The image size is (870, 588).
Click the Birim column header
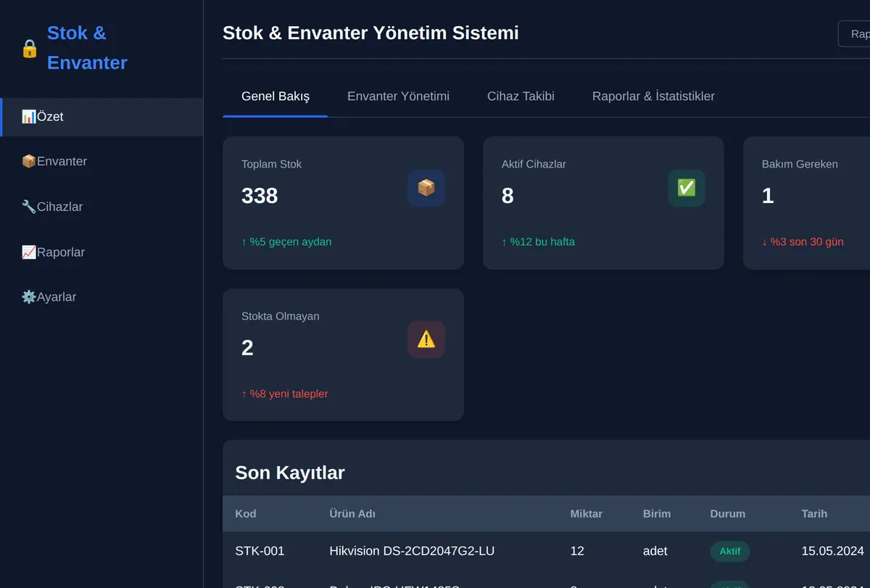[657, 514]
